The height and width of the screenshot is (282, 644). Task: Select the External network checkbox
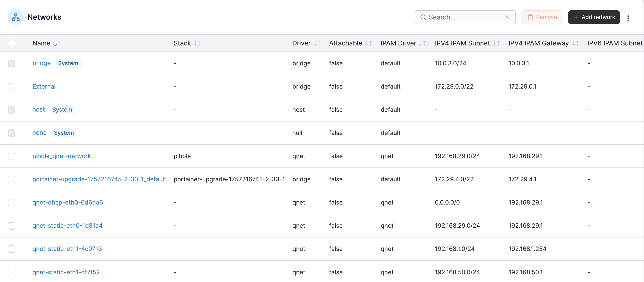click(x=12, y=87)
